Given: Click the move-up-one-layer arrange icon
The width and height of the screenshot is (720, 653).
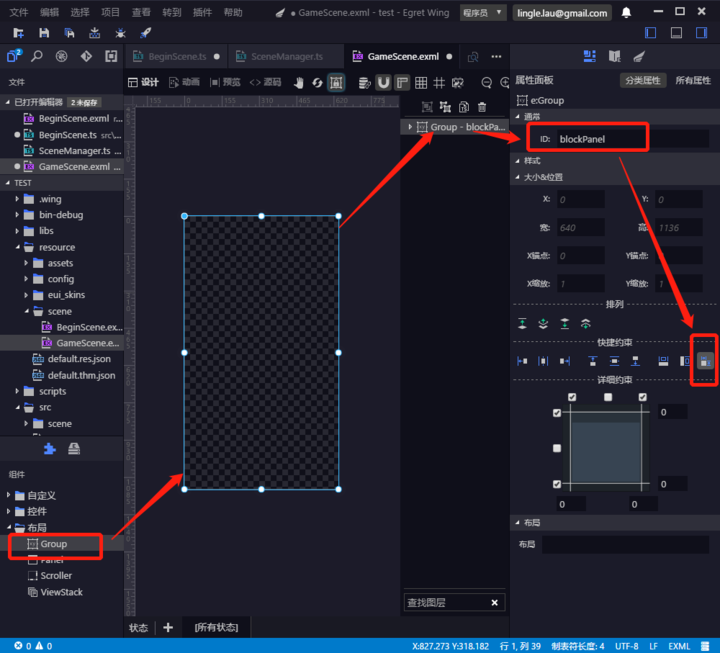Looking at the screenshot, I should 543,323.
